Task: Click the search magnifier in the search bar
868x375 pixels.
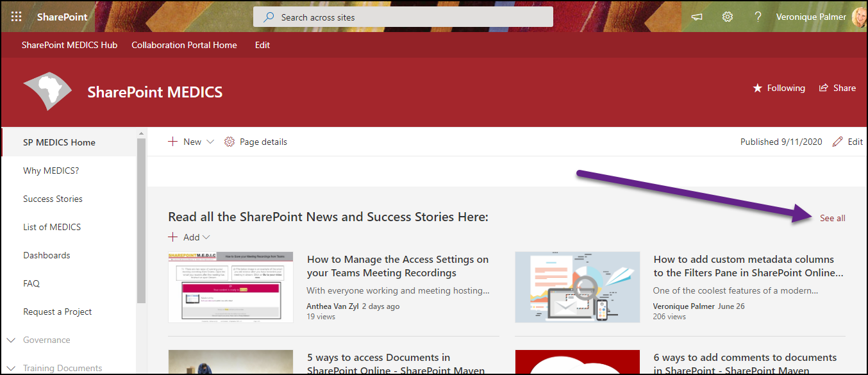Action: [267, 17]
